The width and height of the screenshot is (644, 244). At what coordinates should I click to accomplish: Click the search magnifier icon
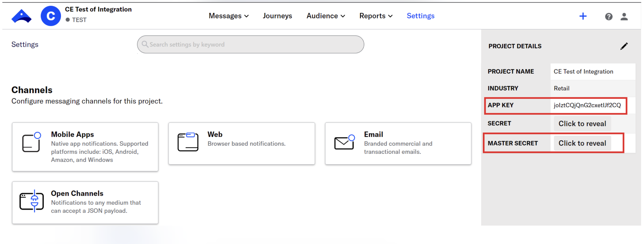tap(145, 44)
